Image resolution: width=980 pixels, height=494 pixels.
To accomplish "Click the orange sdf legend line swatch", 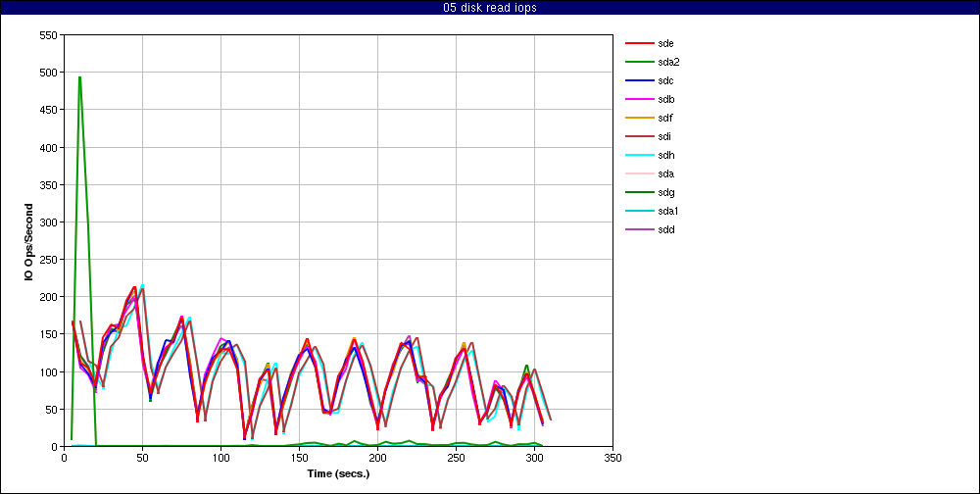I will tap(638, 118).
